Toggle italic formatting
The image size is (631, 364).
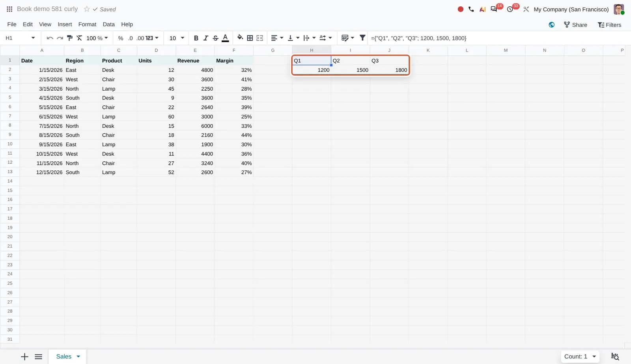tap(205, 38)
